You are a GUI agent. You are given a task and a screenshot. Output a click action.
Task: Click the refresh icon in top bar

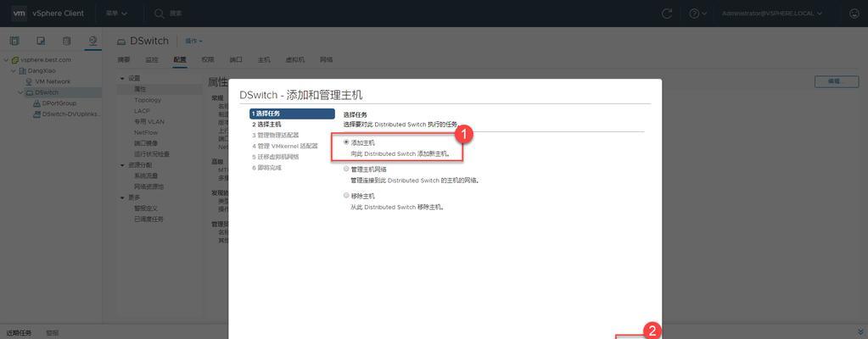tap(667, 14)
